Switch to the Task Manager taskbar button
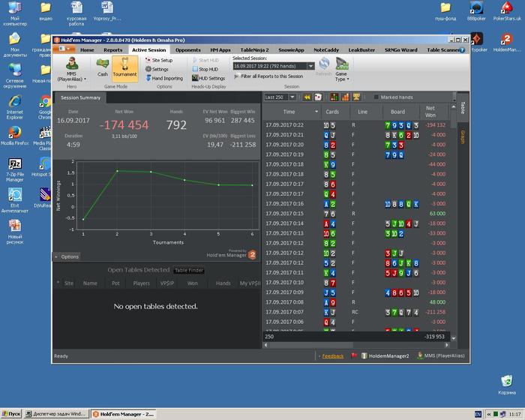The image size is (525, 420). [56, 414]
